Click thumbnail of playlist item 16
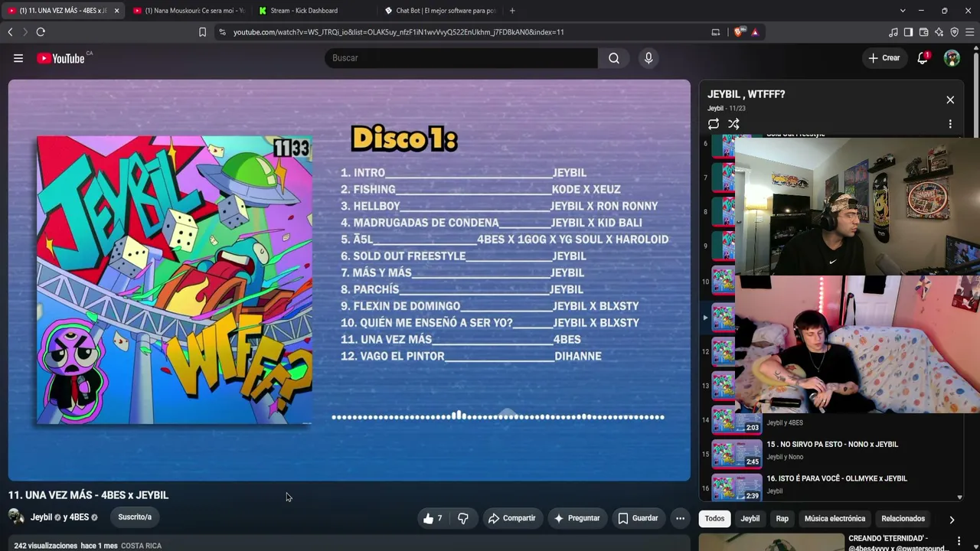Image resolution: width=980 pixels, height=551 pixels. tap(737, 487)
